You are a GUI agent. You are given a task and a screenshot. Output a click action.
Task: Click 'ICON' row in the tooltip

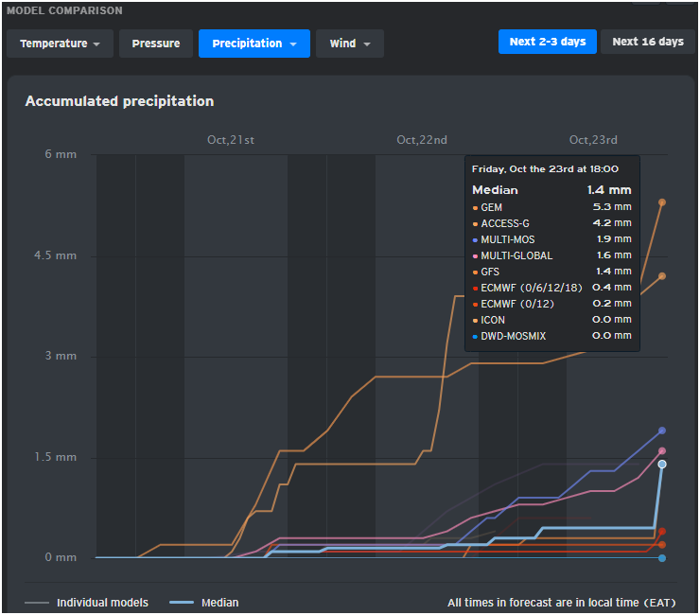point(551,320)
